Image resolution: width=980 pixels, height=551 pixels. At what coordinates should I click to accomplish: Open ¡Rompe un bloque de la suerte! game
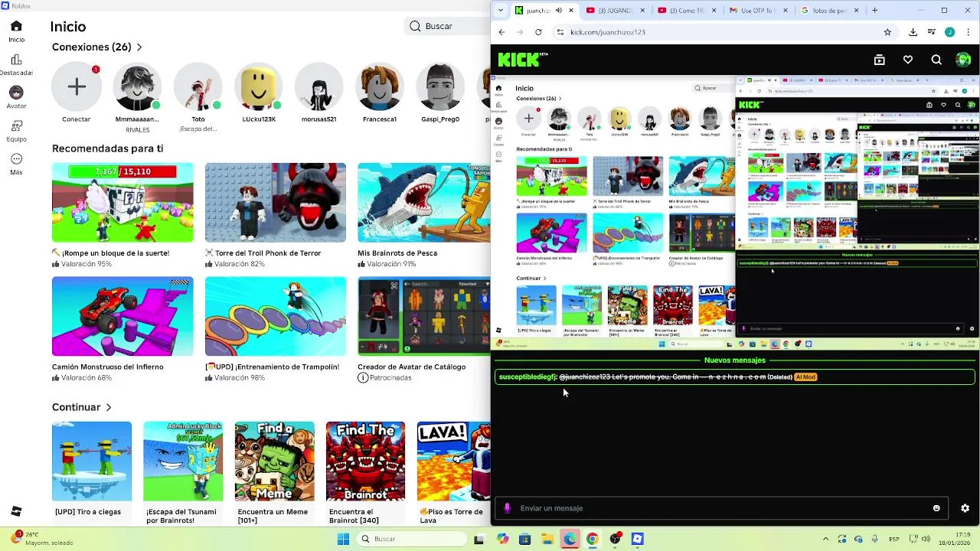point(122,203)
